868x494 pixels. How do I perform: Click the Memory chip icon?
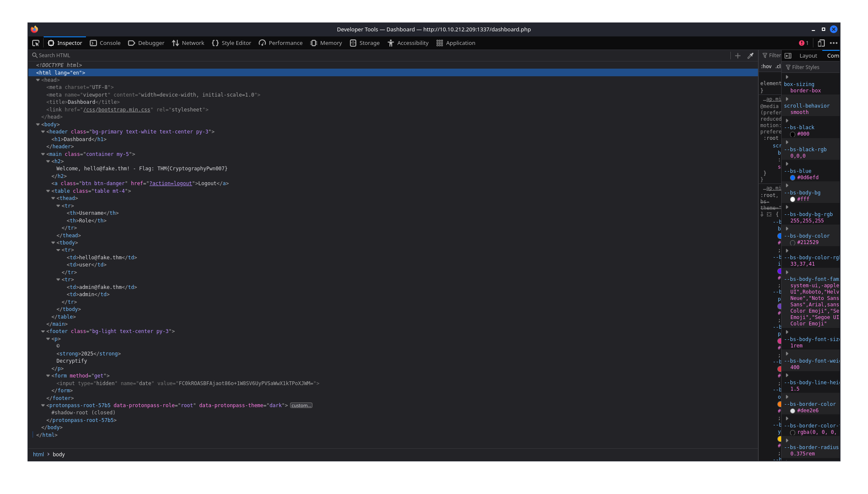click(313, 43)
